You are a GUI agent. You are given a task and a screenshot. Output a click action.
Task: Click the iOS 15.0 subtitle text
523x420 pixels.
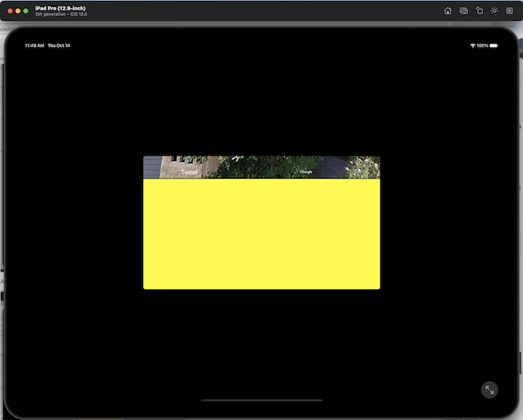click(77, 14)
